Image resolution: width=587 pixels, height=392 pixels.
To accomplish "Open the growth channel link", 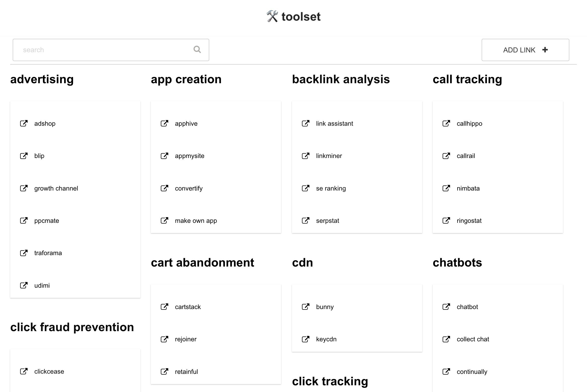I will pyautogui.click(x=56, y=188).
